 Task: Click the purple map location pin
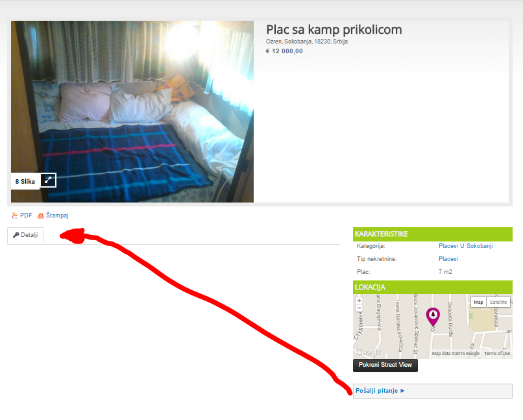[x=433, y=317]
